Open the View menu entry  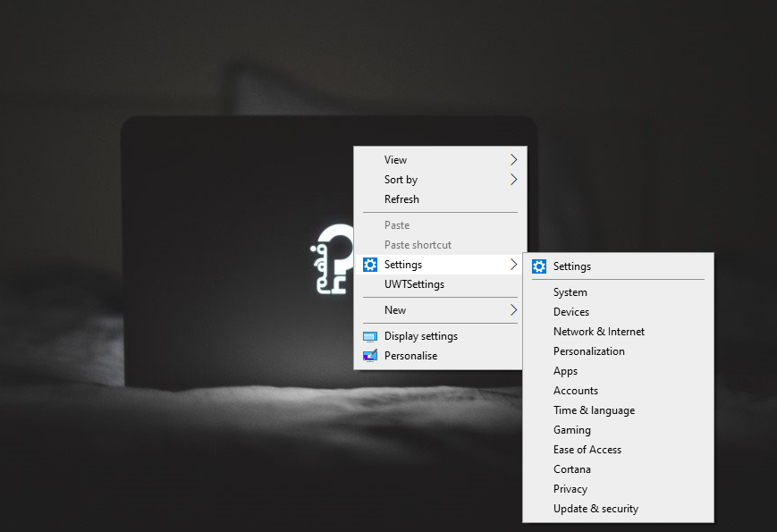(x=439, y=159)
